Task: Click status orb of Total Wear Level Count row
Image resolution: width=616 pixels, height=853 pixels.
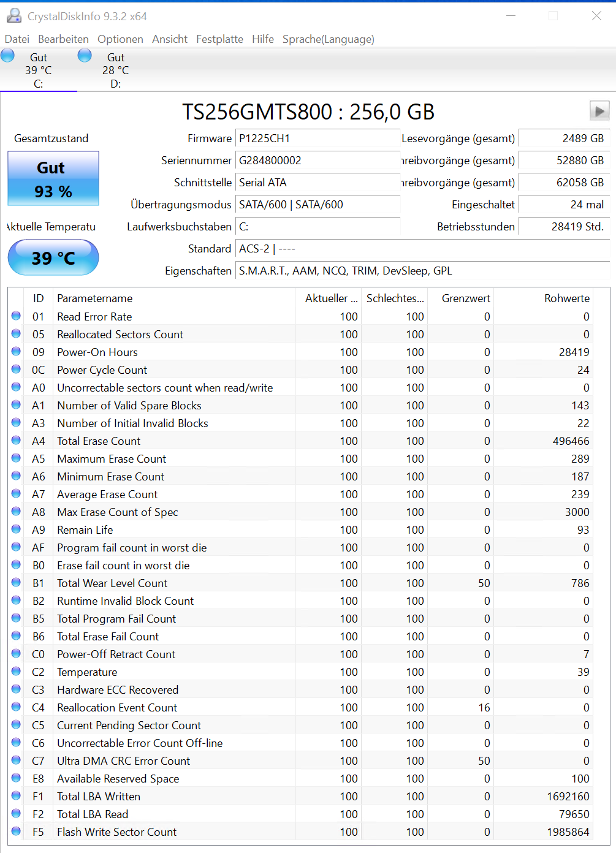Action: (x=16, y=583)
